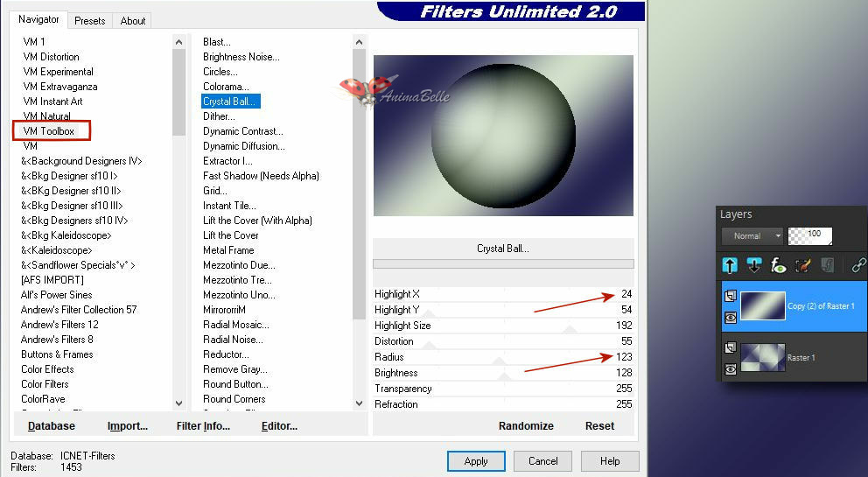Click the scroll down arrow of filter list
The height and width of the screenshot is (477, 868).
click(x=359, y=403)
